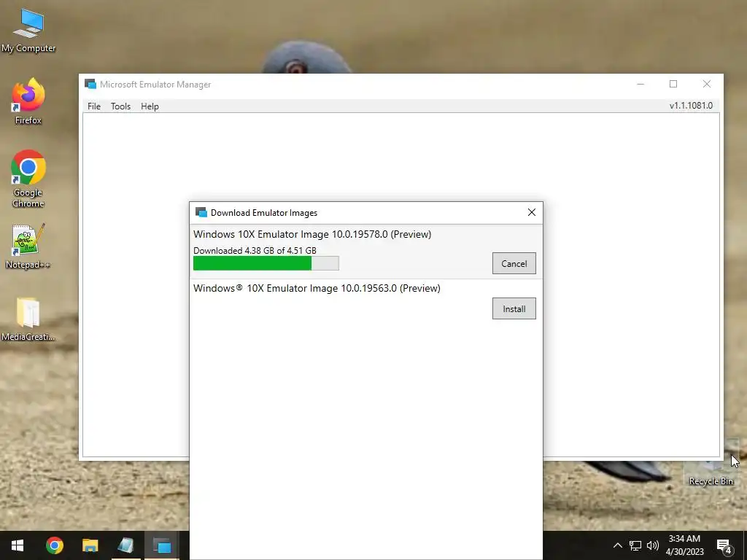Click the Emulator Manager taskbar button
Viewport: 747px width, 560px height.
pyautogui.click(x=161, y=545)
